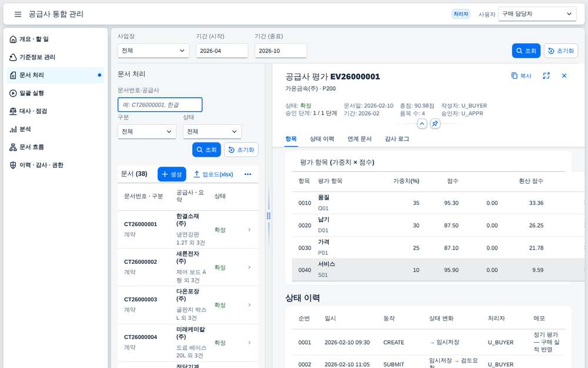Open 일괄 실행 in sidebar

[55, 93]
